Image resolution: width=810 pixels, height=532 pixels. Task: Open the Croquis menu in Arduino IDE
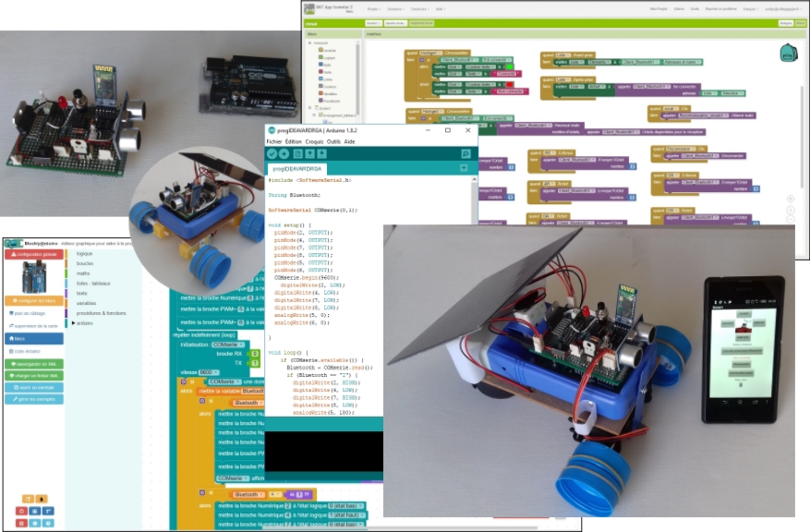[314, 141]
